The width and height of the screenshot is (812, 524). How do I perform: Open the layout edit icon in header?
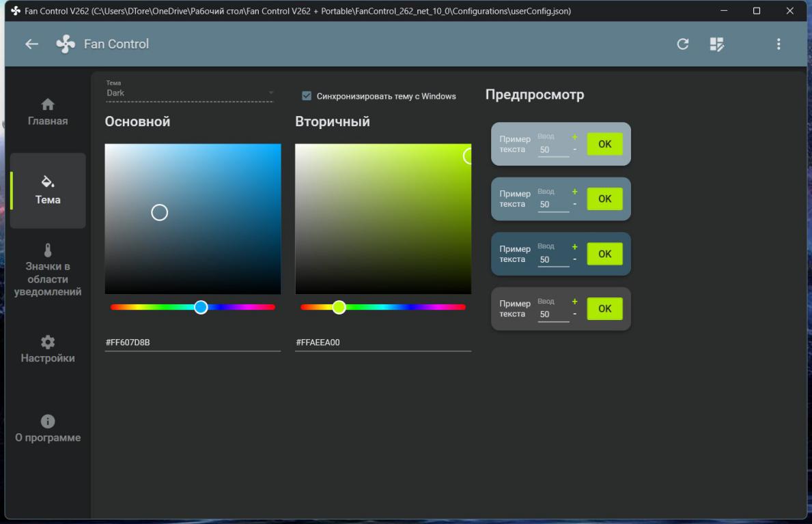click(x=716, y=44)
